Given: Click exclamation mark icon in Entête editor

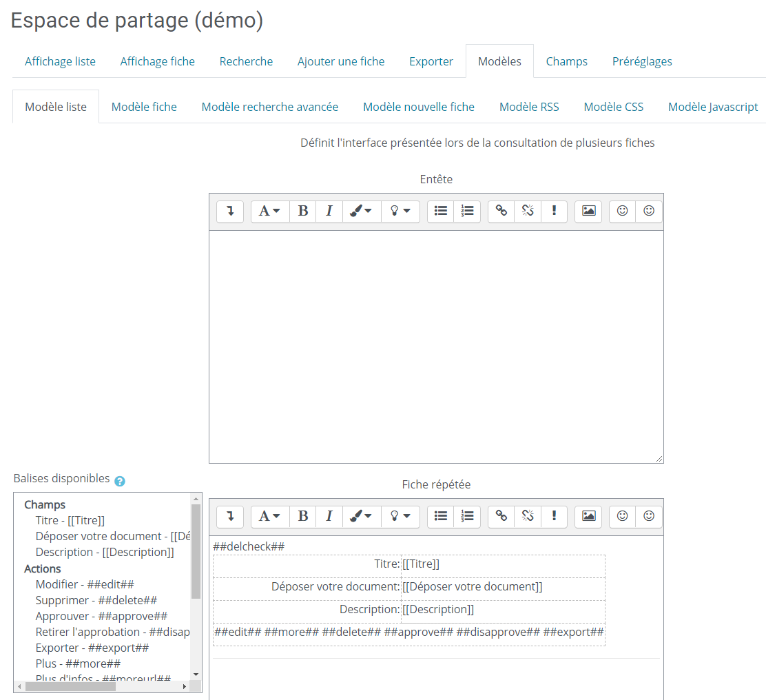Looking at the screenshot, I should tap(554, 212).
